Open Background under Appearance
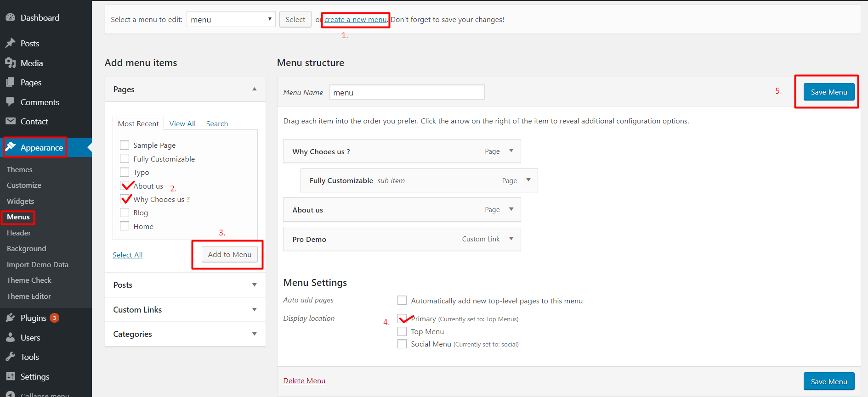The image size is (868, 397). (x=27, y=248)
